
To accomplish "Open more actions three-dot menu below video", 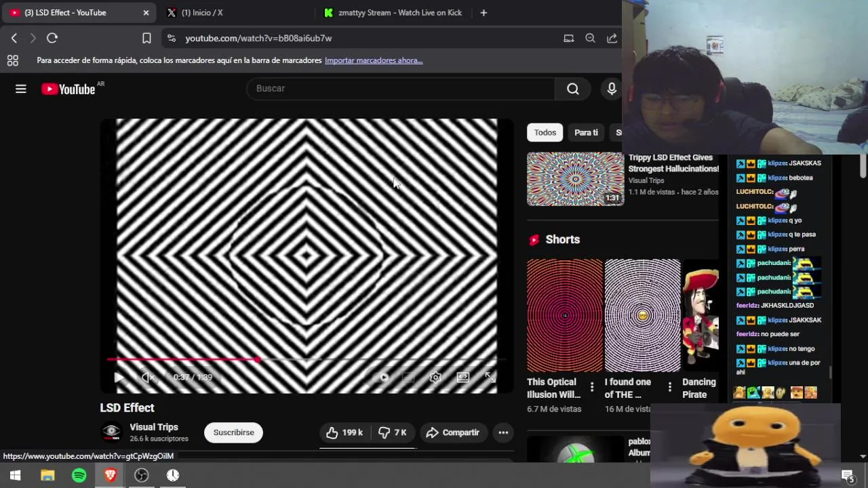I will tap(503, 432).
